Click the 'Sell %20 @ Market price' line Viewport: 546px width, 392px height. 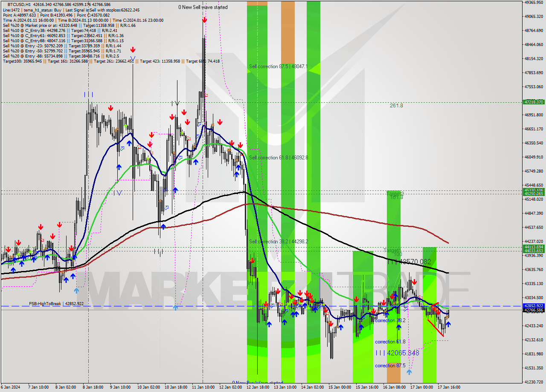tap(69, 25)
